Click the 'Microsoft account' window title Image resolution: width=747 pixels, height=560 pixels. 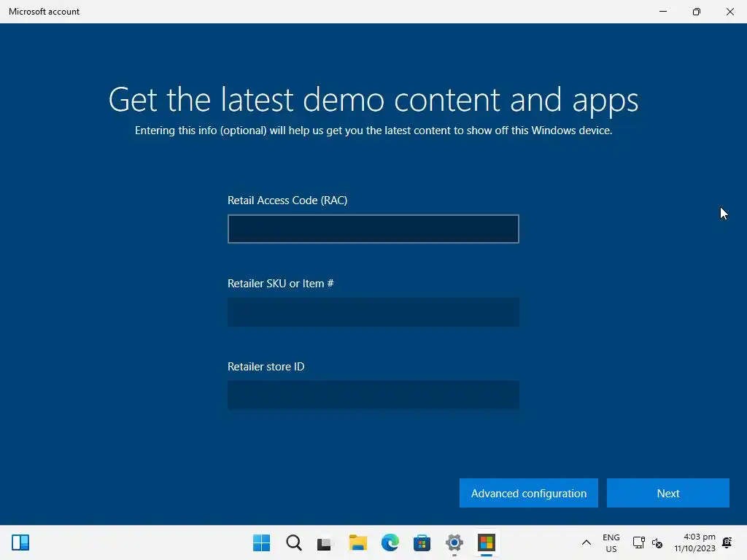tap(44, 12)
